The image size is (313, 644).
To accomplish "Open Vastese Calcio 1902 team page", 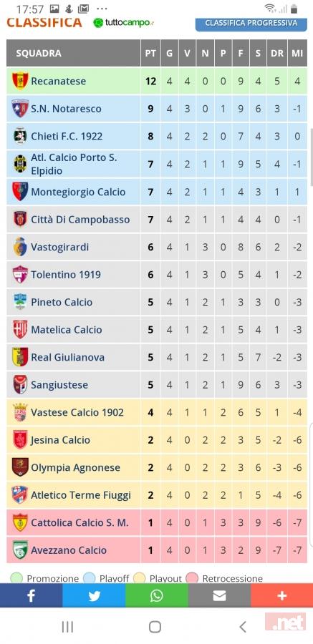I will click(77, 412).
